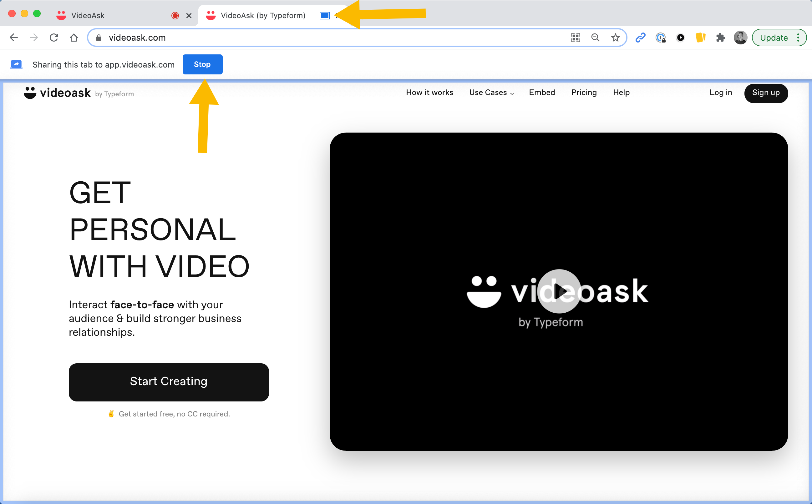Open the blue link chain extension
Screen dimensions: 812x504
pos(640,38)
